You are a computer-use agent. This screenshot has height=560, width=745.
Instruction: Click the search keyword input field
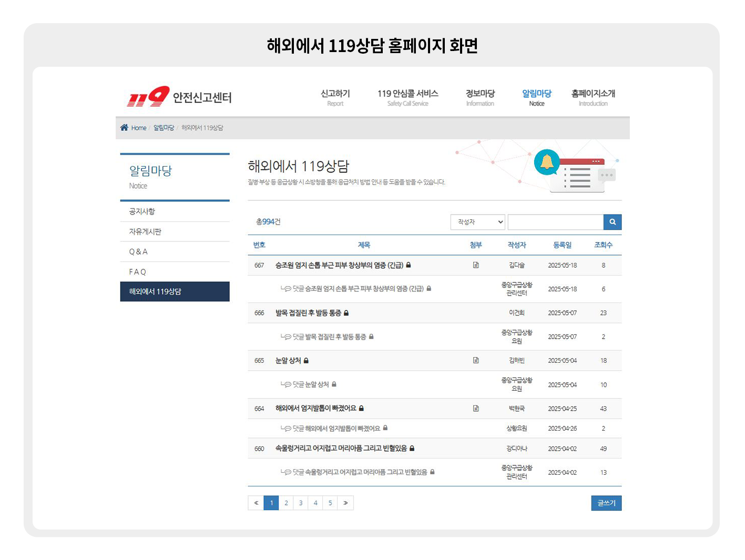click(555, 222)
